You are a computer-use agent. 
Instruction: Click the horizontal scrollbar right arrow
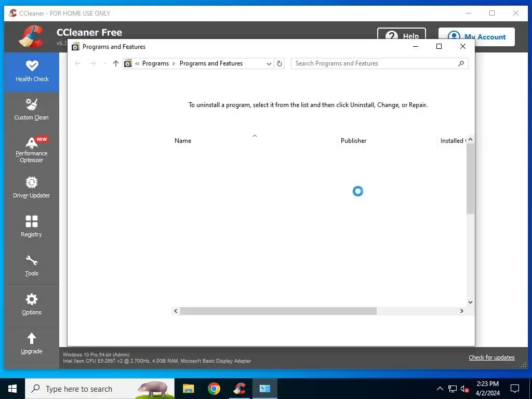click(x=461, y=311)
